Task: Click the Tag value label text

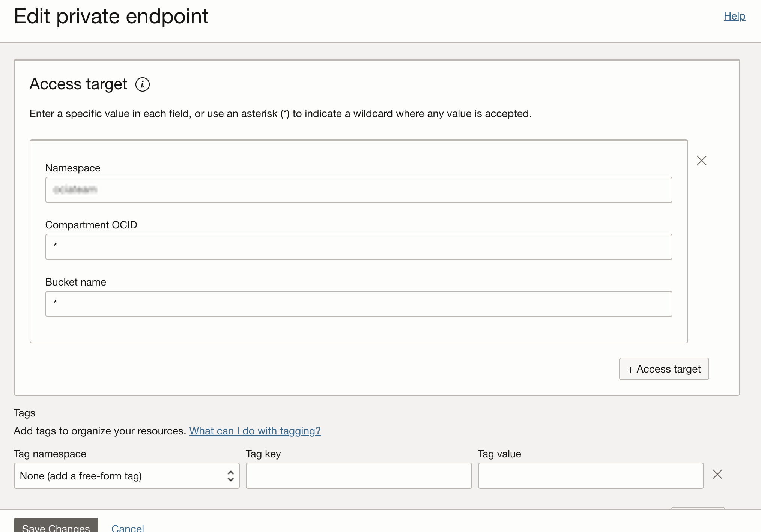Action: click(499, 454)
